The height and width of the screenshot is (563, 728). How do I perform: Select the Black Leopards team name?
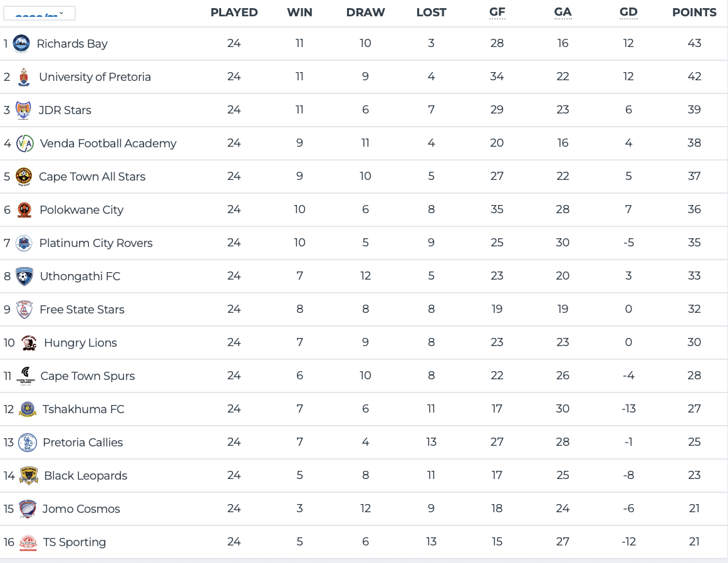coord(85,476)
